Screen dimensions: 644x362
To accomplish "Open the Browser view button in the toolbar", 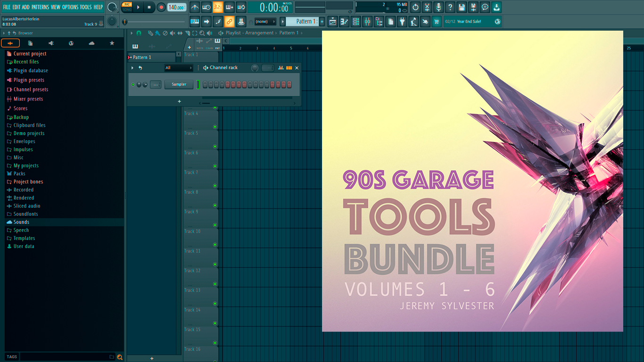I will [x=379, y=21].
